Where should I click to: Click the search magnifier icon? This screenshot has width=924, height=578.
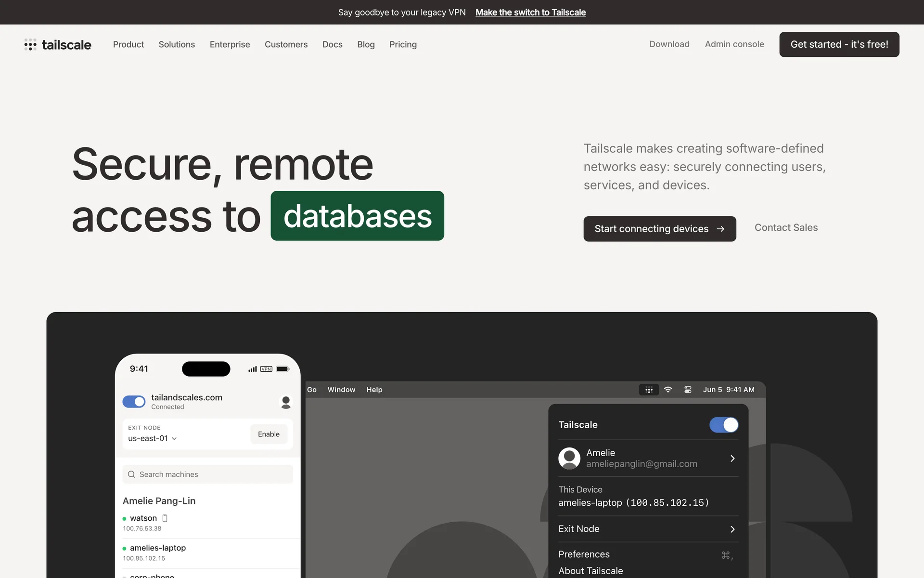(x=131, y=474)
